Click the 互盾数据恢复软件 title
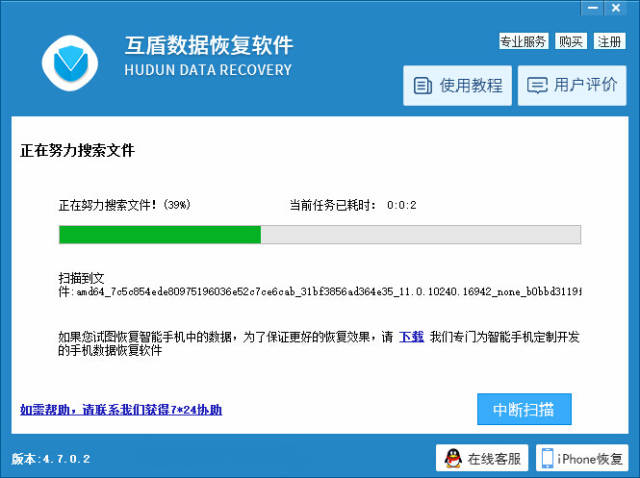640x478 pixels. [209, 45]
